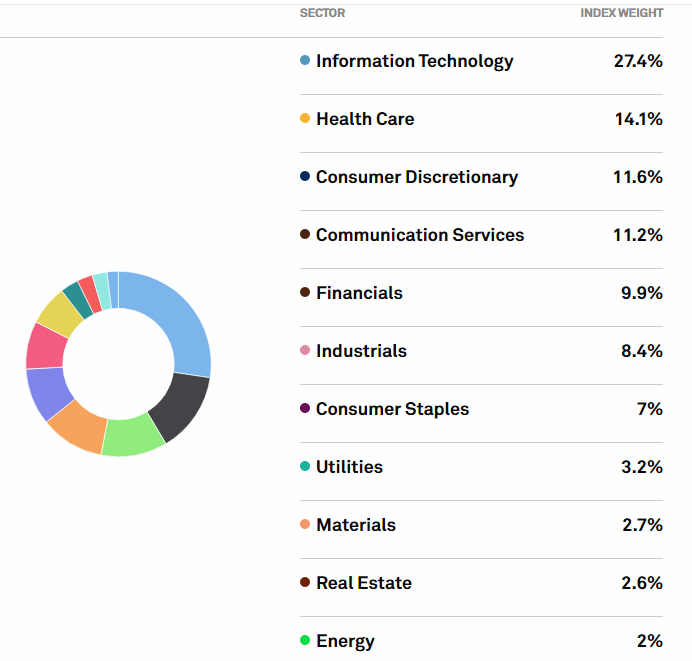Screen dimensions: 692x661
Task: Click the orange donut chart segment
Action: coord(78,425)
